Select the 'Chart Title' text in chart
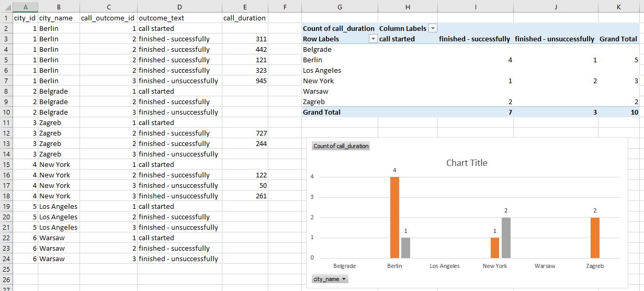The width and height of the screenshot is (644, 291). pos(466,163)
